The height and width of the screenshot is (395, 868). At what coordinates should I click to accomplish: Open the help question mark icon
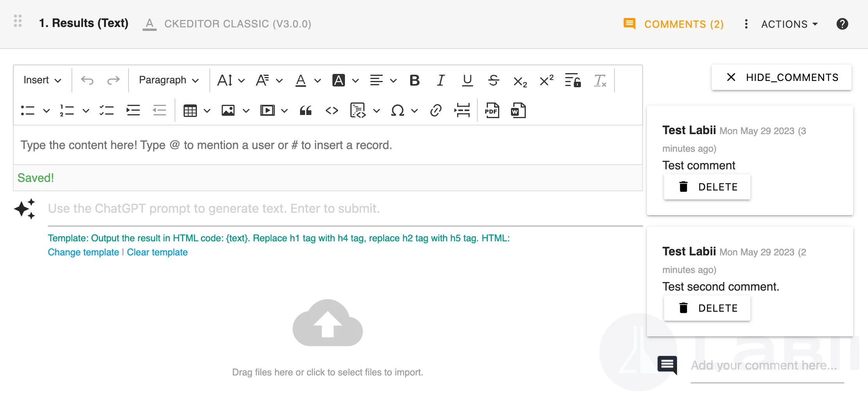(842, 24)
